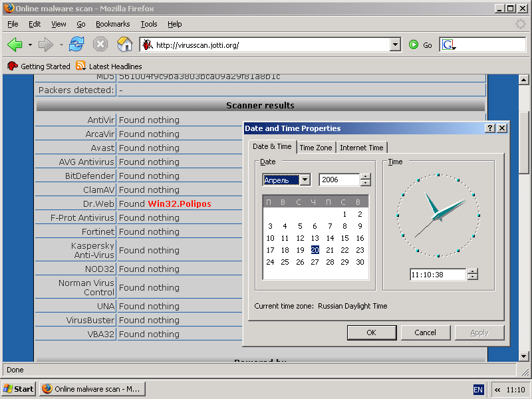Open the File menu
Image resolution: width=532 pixels, height=399 pixels.
tap(13, 24)
